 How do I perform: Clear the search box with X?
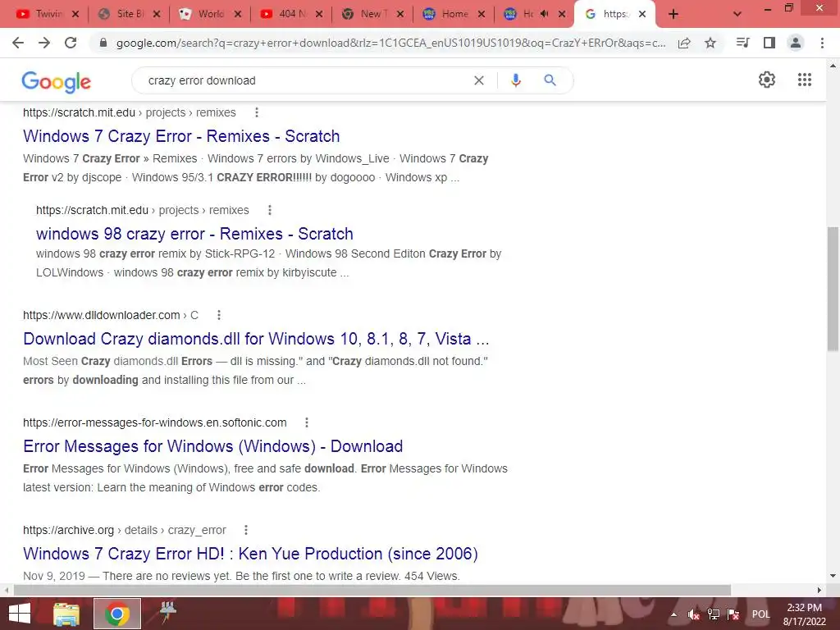point(479,80)
